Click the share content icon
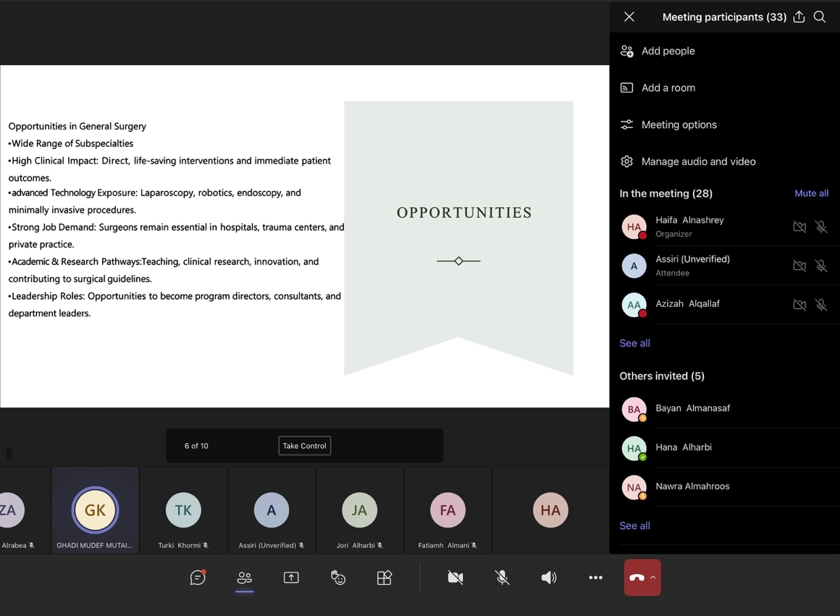Image resolution: width=840 pixels, height=616 pixels. click(291, 578)
